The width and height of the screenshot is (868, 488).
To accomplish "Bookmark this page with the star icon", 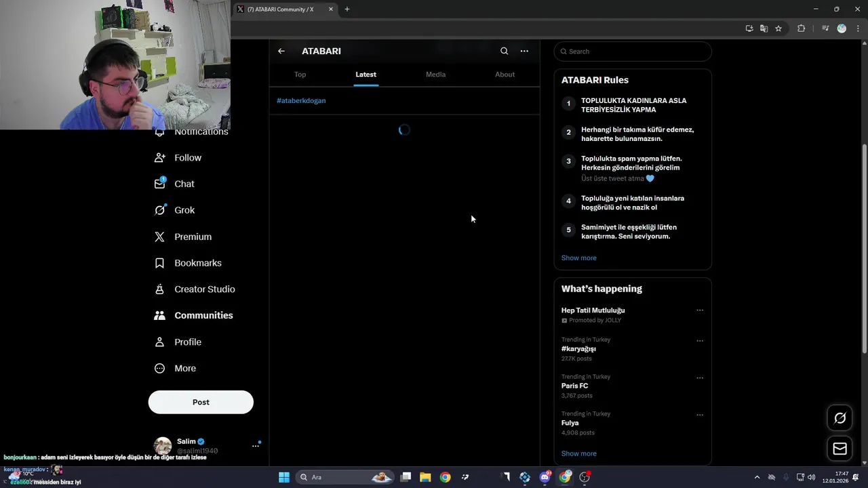I will pos(778,28).
